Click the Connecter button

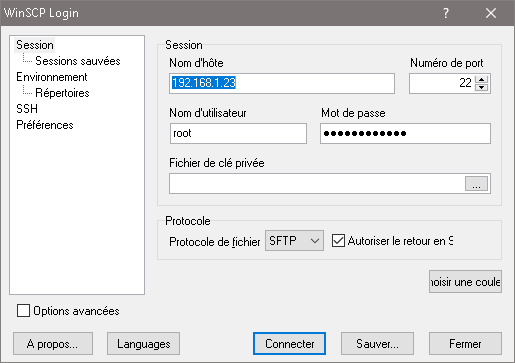pyautogui.click(x=289, y=344)
